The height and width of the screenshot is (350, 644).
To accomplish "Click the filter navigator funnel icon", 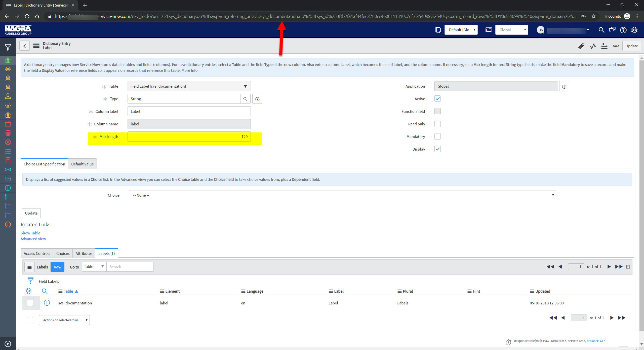I will click(8, 47).
